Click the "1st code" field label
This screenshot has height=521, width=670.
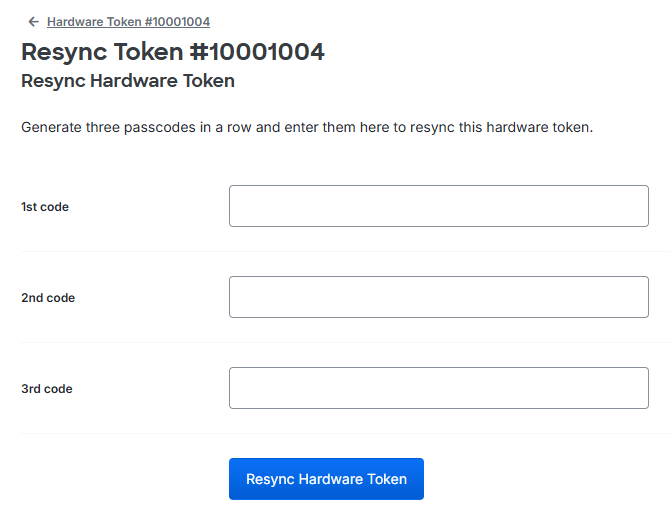pyautogui.click(x=45, y=207)
